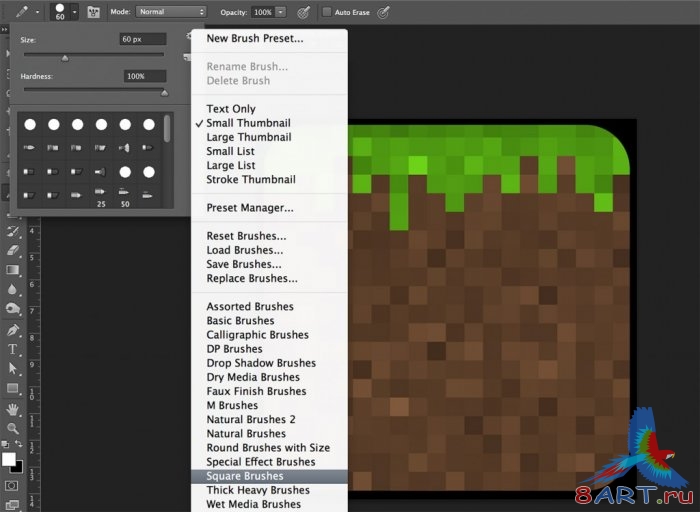Image resolution: width=700 pixels, height=512 pixels.
Task: Expand the collapsed toolbar double-arrow
Action: pyautogui.click(x=4, y=29)
